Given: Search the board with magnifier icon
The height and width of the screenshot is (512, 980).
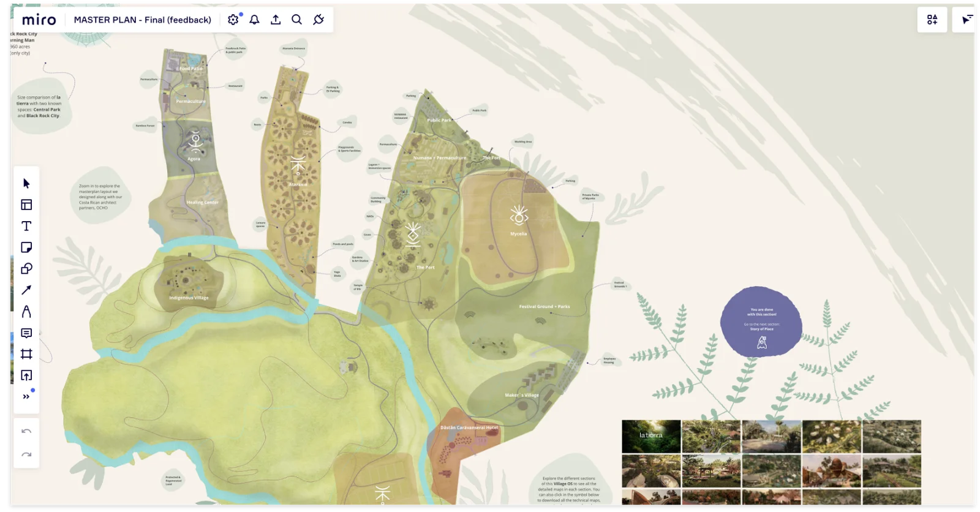Looking at the screenshot, I should [297, 20].
